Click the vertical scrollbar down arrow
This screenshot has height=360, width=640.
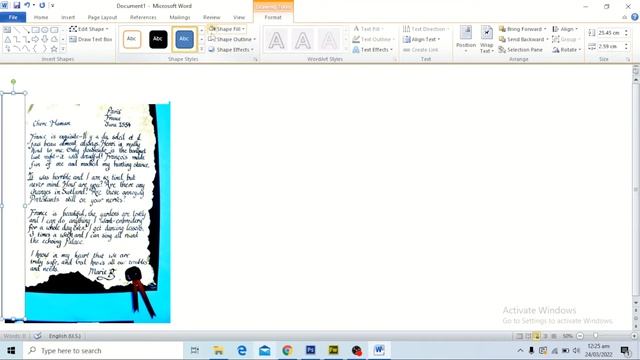(x=636, y=303)
